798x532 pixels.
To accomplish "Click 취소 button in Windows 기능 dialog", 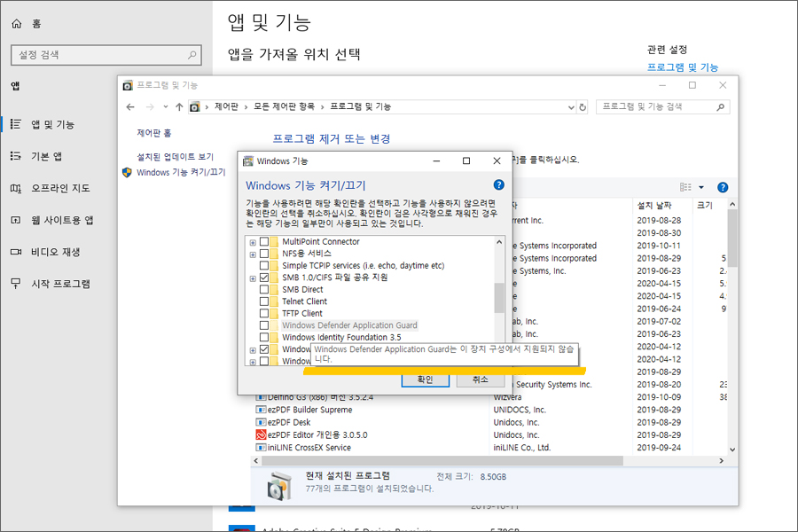I will coord(481,379).
